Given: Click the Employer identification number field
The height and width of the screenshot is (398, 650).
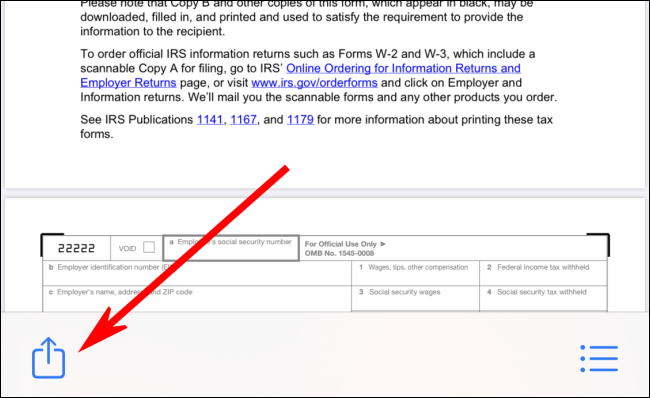Looking at the screenshot, I should coord(197,273).
